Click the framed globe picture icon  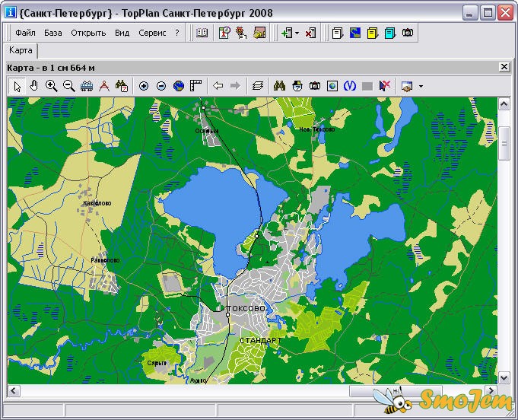pos(332,86)
